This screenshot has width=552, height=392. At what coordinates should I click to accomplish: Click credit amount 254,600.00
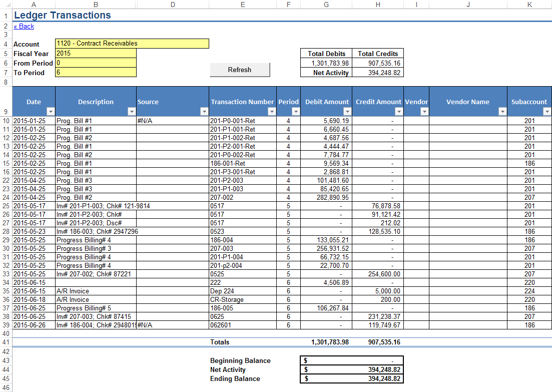coord(378,274)
